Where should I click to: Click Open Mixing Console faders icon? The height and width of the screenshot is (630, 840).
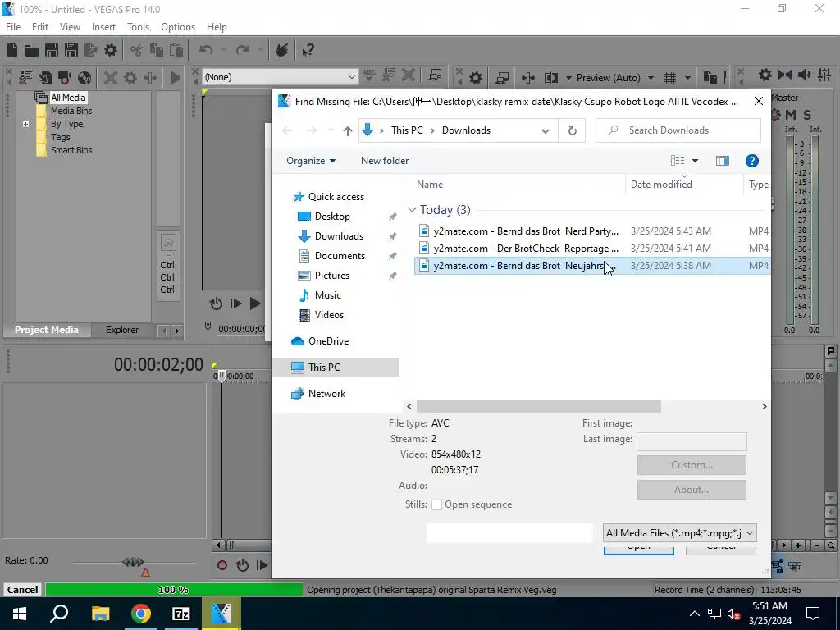824,75
